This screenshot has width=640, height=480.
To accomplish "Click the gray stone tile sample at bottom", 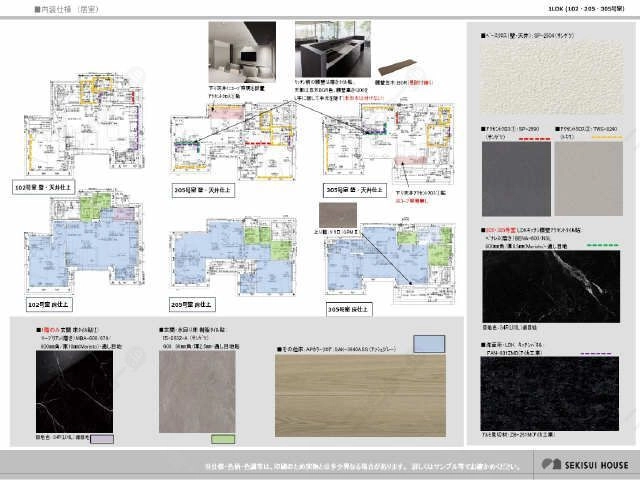I will [197, 392].
